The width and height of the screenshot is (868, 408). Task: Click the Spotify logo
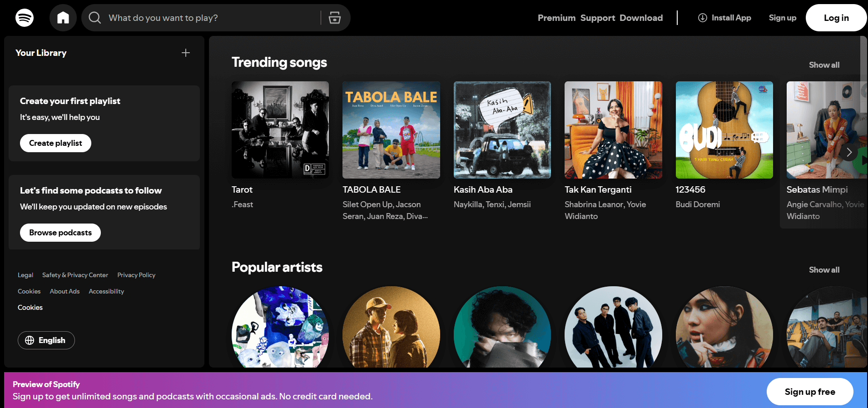tap(25, 18)
